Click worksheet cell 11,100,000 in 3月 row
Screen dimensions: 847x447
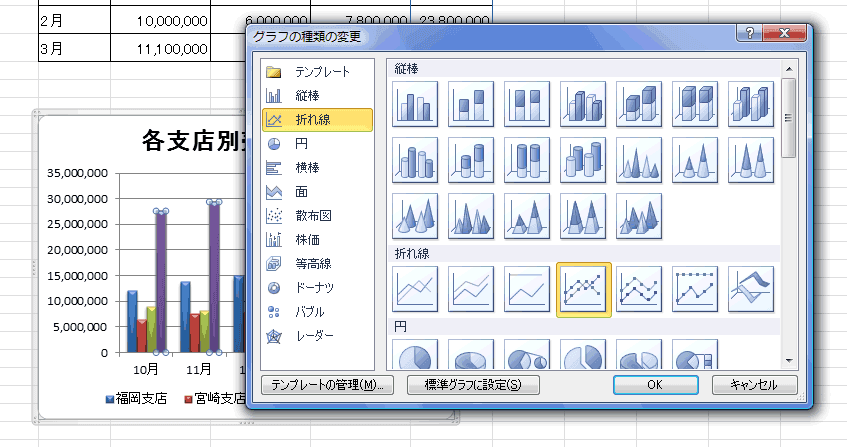coord(160,49)
